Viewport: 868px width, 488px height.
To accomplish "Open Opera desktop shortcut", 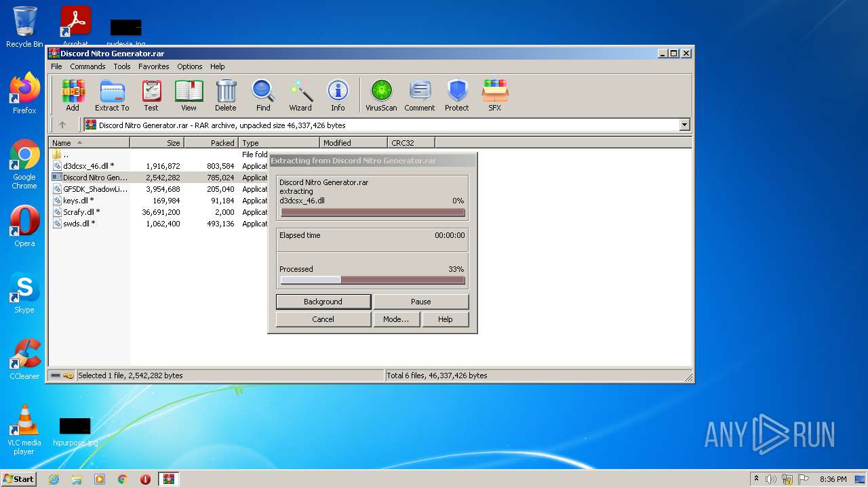I will pyautogui.click(x=24, y=226).
